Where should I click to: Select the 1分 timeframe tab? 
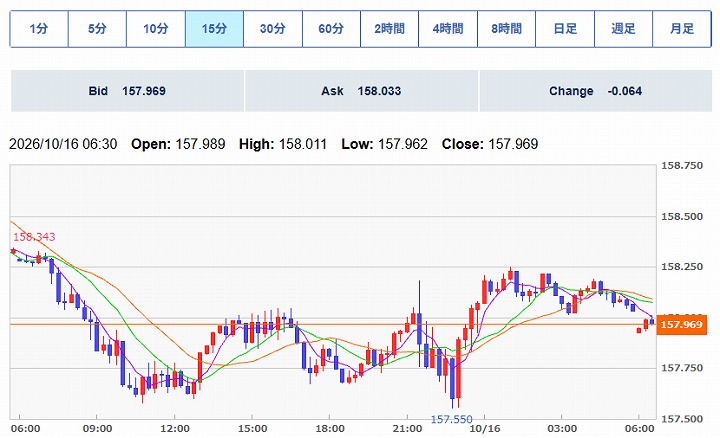coord(39,29)
